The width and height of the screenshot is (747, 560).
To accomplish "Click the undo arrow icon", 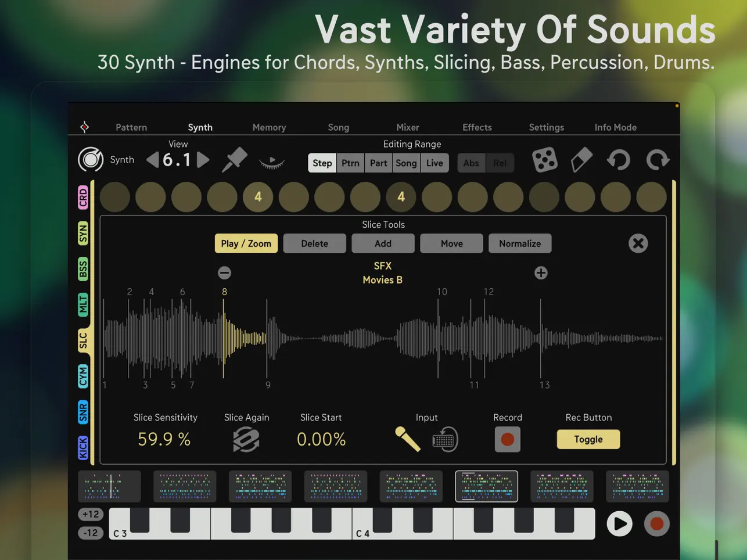I will pos(619,160).
